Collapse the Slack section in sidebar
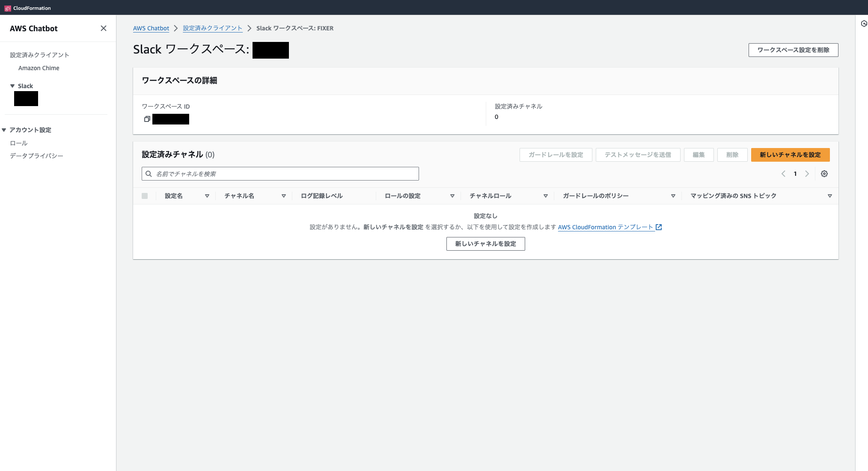This screenshot has width=868, height=471. click(12, 86)
